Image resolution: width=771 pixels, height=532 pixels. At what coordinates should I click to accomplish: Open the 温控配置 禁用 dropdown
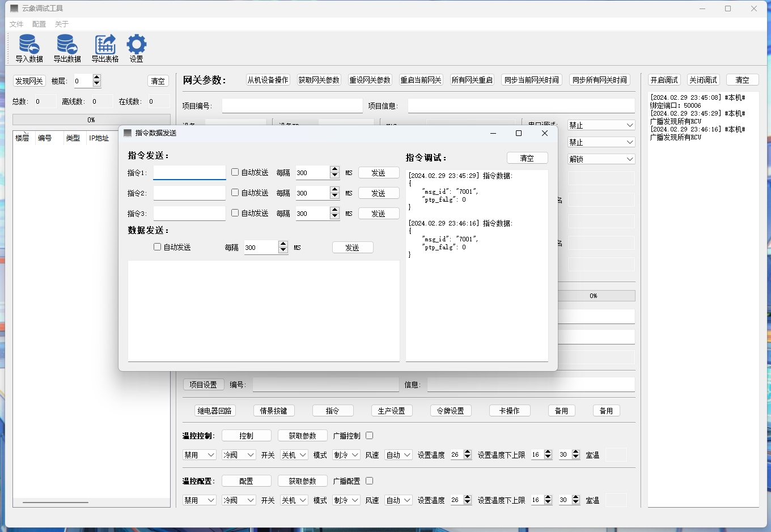pos(200,500)
